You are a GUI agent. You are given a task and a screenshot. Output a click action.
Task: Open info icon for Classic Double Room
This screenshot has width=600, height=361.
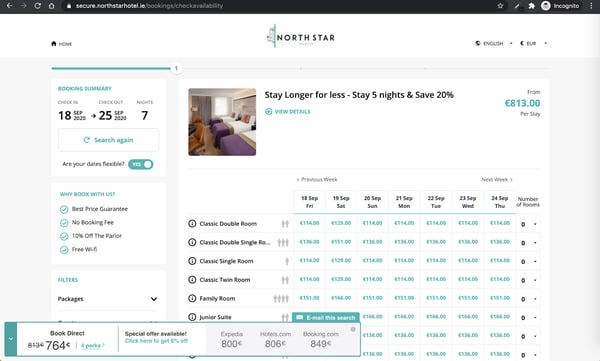pyautogui.click(x=192, y=224)
